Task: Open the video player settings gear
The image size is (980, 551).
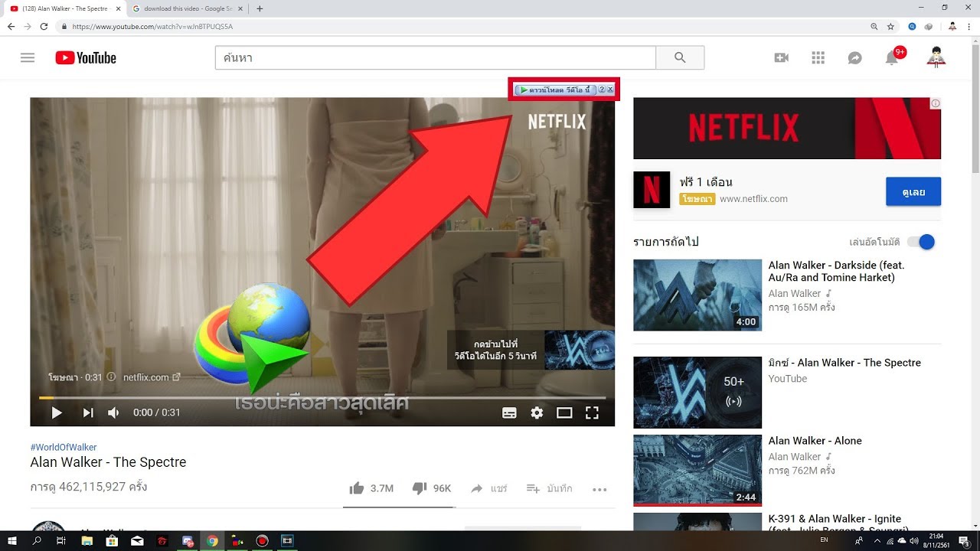Action: [x=537, y=412]
